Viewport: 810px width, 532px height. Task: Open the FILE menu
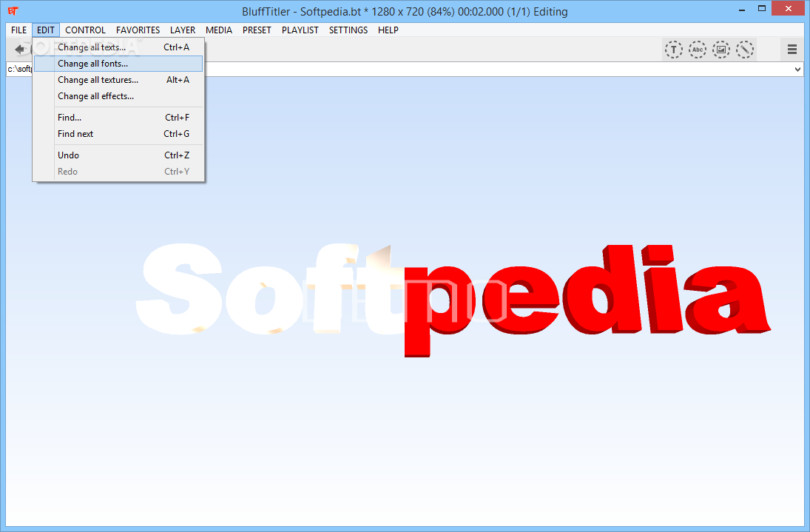pos(18,30)
